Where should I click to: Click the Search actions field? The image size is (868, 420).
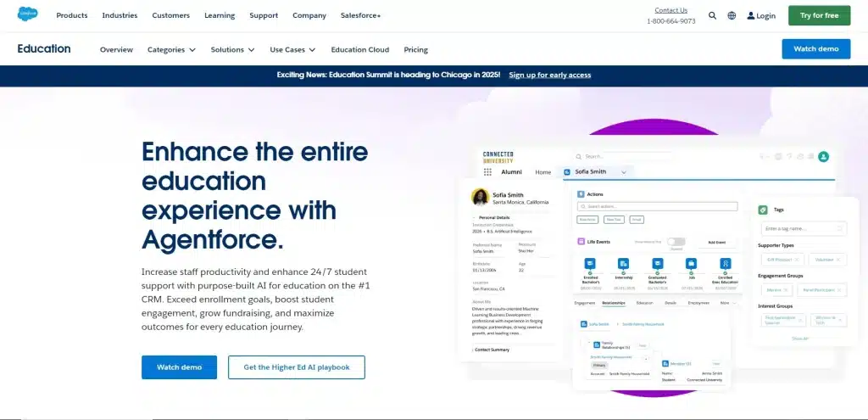657,207
